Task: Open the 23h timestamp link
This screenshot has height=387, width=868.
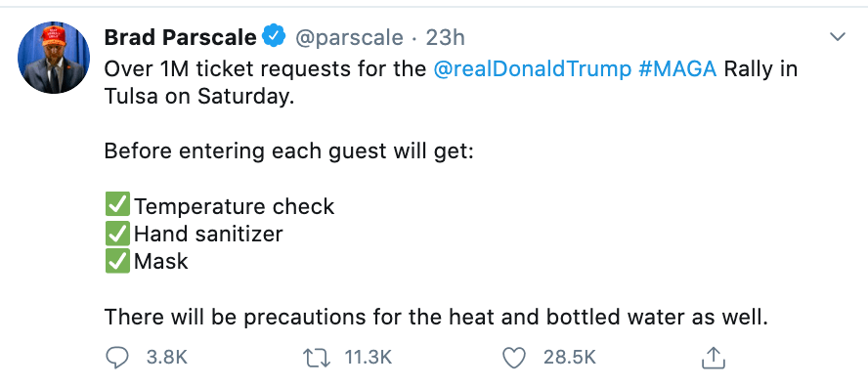Action: [445, 38]
